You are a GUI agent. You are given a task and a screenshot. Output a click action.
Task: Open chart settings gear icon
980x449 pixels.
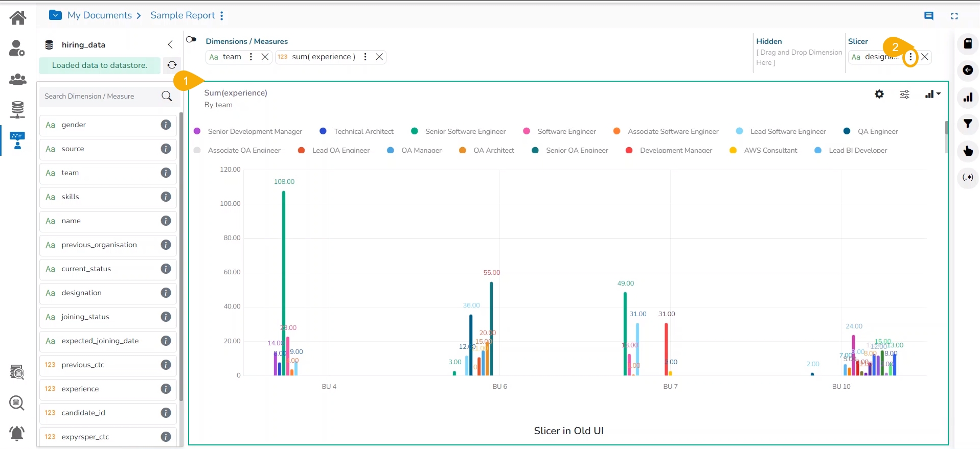[879, 94]
